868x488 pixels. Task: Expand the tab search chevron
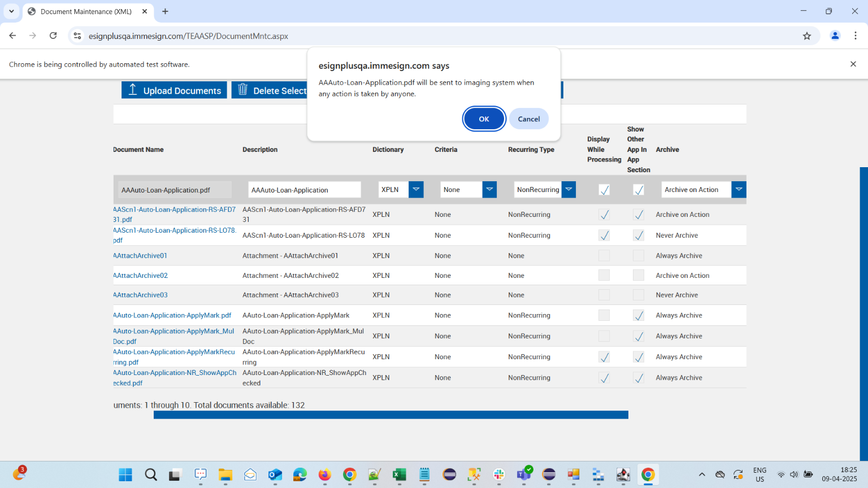tap(11, 11)
